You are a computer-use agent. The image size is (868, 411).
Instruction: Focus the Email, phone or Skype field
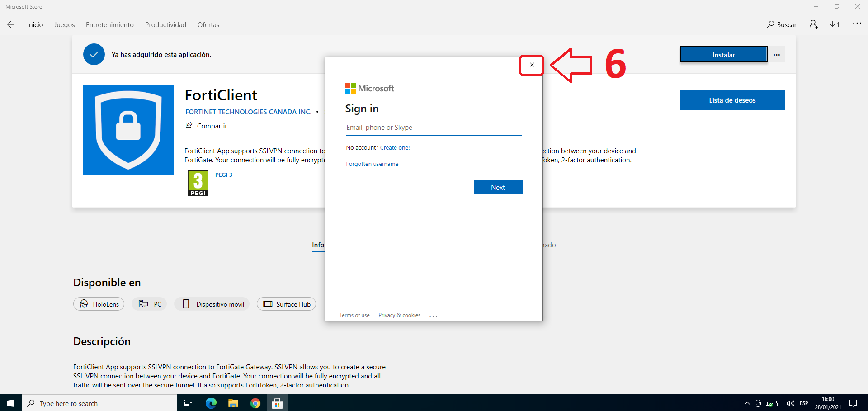pyautogui.click(x=433, y=128)
